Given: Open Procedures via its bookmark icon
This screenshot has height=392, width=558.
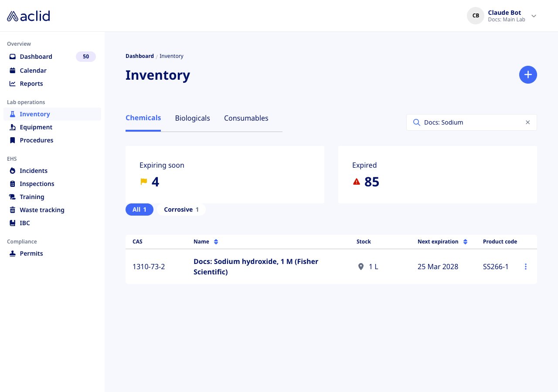Looking at the screenshot, I should (13, 140).
